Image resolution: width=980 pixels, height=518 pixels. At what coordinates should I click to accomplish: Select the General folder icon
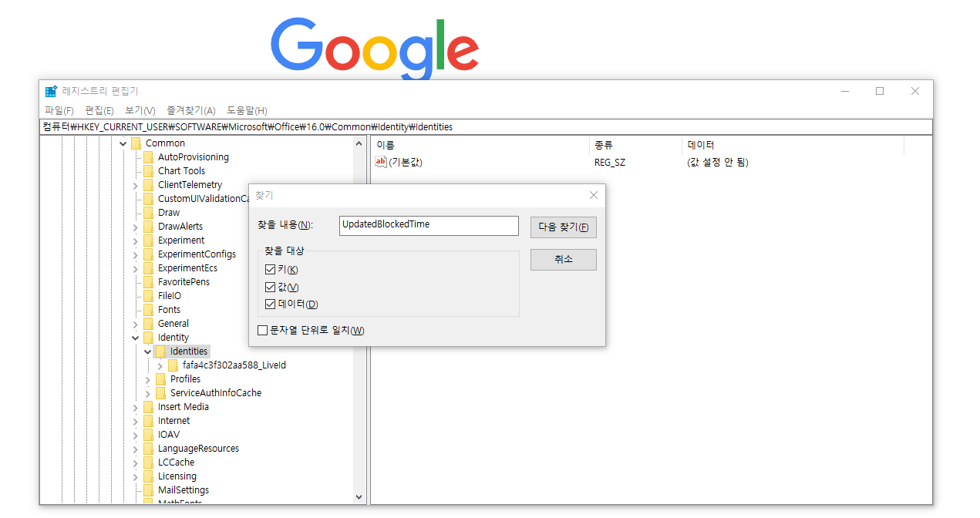(x=148, y=324)
